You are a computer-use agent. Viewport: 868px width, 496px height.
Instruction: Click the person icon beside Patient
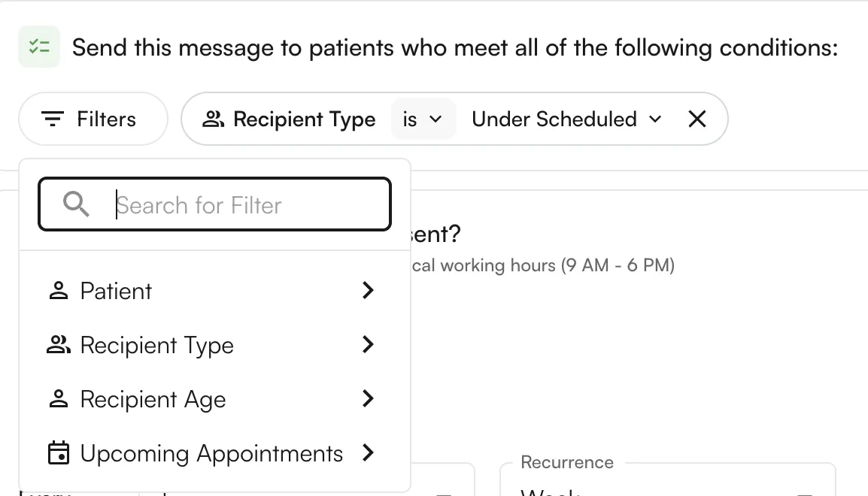(x=58, y=291)
